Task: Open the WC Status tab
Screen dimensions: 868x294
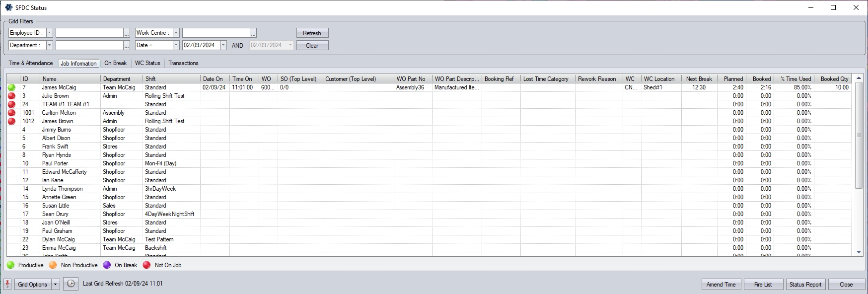Action: click(x=147, y=63)
